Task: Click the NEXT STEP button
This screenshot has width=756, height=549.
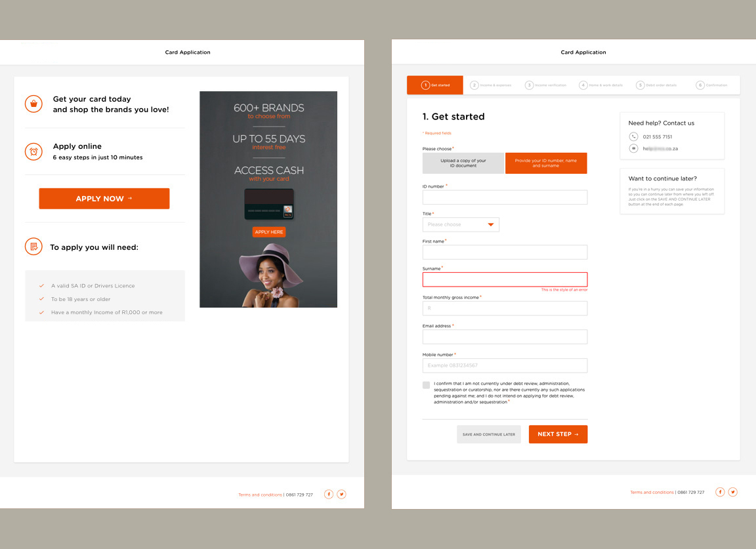Action: (558, 434)
